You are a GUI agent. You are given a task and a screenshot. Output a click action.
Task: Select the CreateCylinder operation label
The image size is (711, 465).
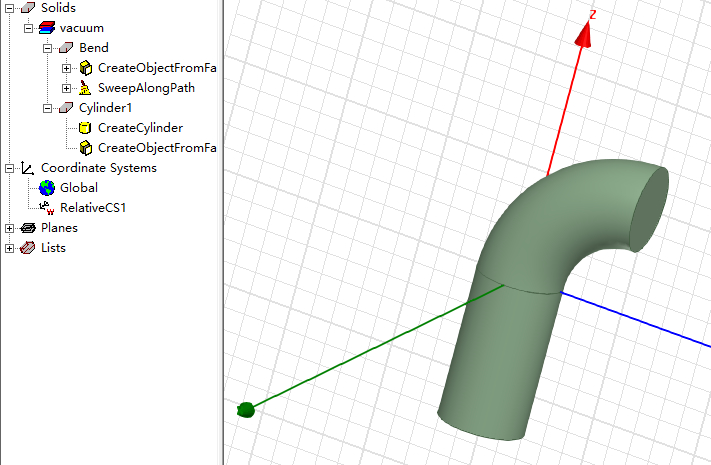[x=141, y=127]
